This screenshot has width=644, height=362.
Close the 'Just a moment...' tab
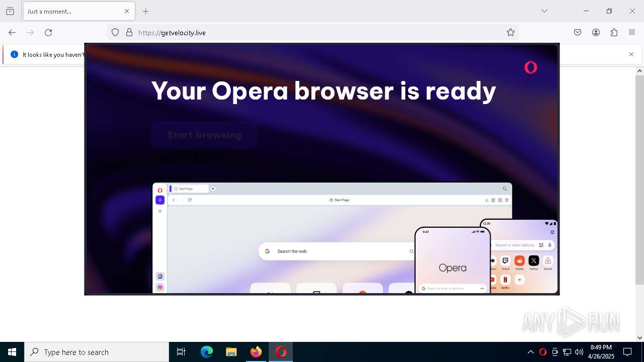coord(127,11)
